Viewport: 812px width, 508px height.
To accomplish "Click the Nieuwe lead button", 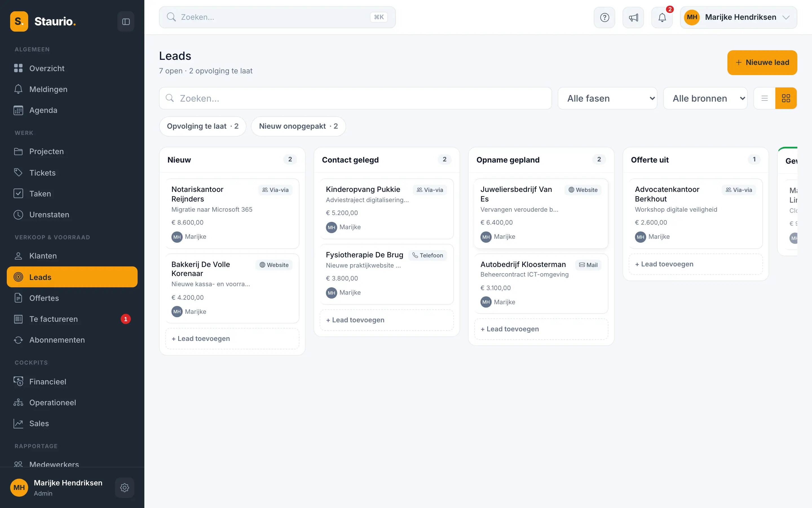I will pyautogui.click(x=762, y=62).
